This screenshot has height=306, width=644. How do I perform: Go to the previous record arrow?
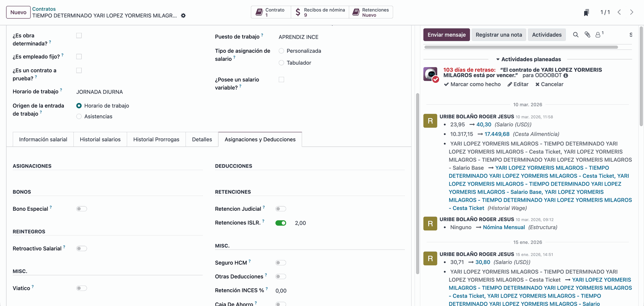tap(619, 12)
